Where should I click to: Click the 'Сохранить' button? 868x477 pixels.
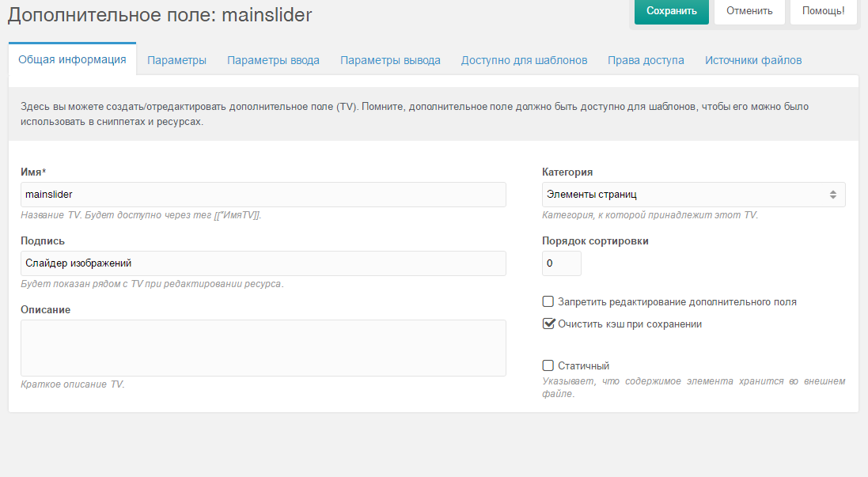(x=672, y=11)
